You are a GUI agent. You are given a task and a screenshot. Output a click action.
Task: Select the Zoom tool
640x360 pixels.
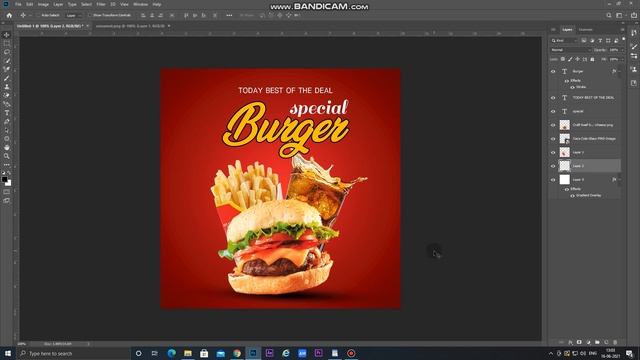[x=7, y=156]
